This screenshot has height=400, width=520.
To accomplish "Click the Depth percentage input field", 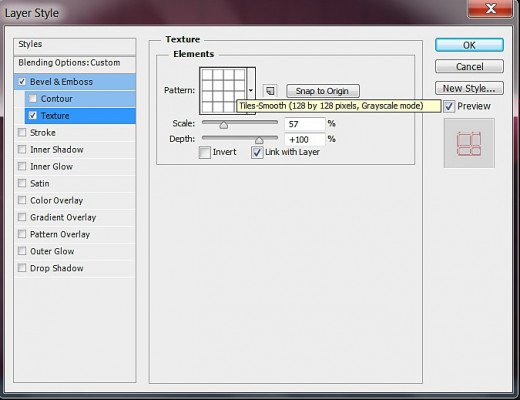I will point(305,139).
